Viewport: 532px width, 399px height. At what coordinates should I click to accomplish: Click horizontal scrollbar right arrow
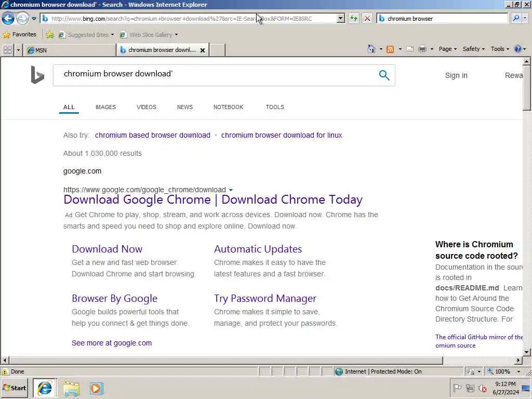518,361
